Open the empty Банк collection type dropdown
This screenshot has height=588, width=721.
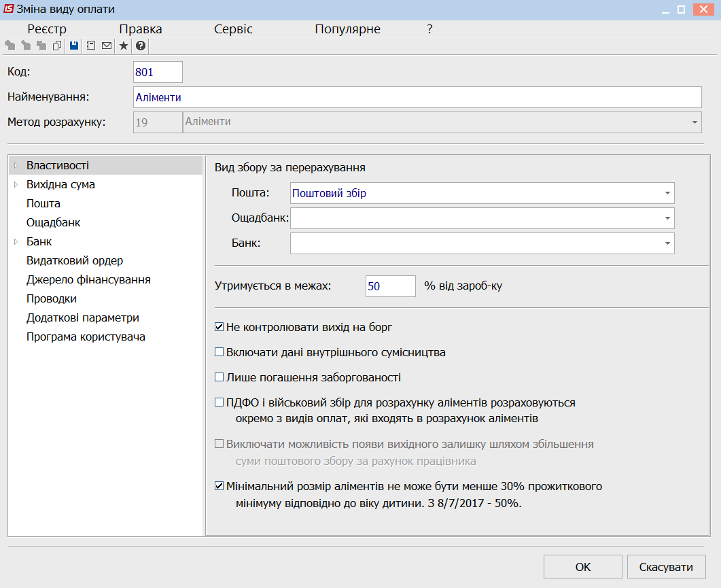click(667, 243)
